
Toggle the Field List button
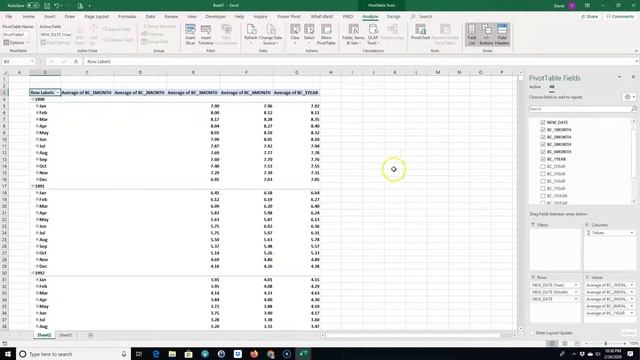[x=471, y=34]
